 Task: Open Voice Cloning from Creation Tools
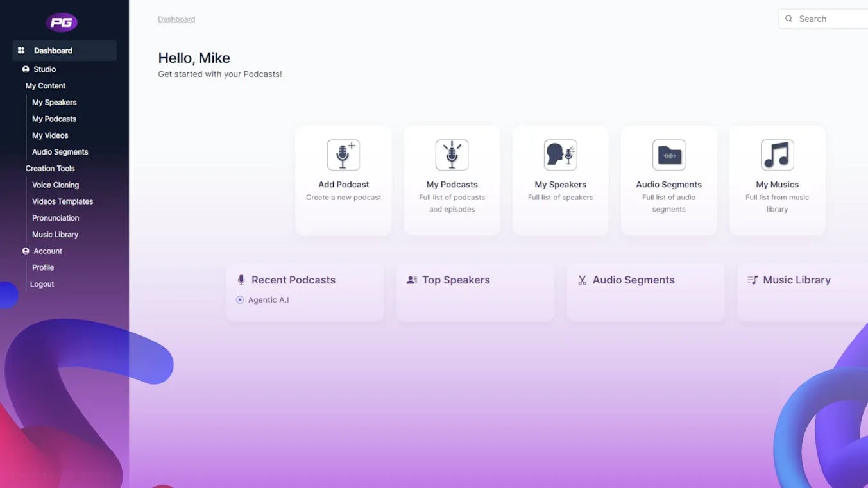[56, 185]
